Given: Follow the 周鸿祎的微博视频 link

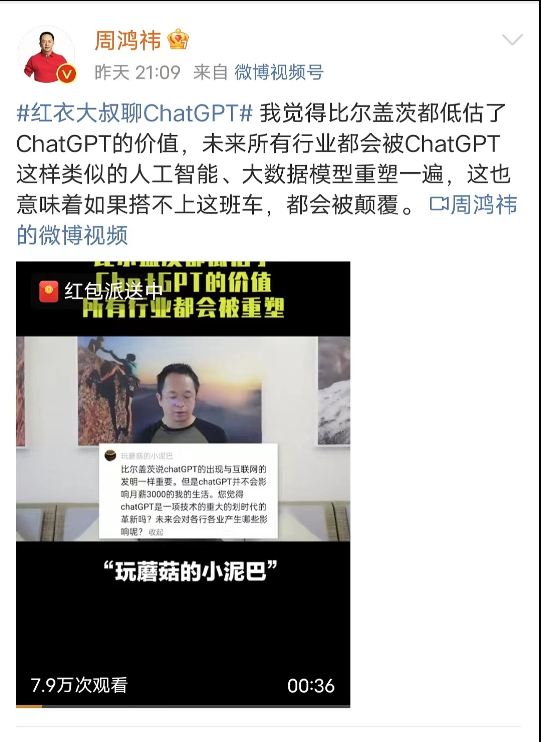Looking at the screenshot, I should click(267, 219).
